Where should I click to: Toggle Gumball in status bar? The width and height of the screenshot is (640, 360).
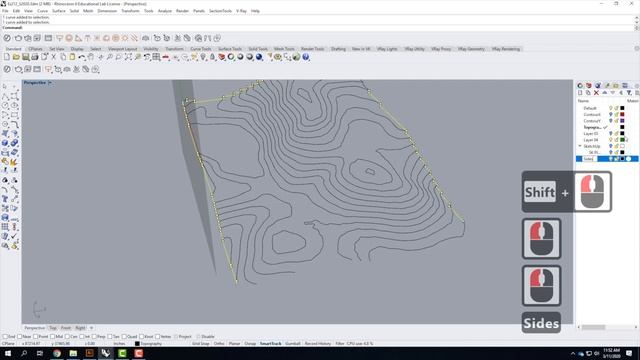coord(293,344)
